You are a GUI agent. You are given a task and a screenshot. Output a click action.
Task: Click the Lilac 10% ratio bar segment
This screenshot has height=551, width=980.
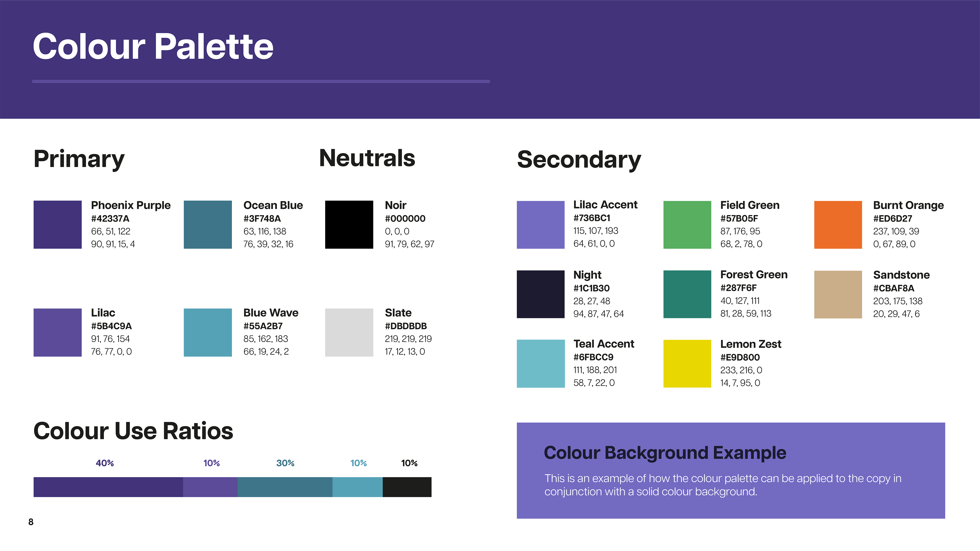click(x=210, y=487)
